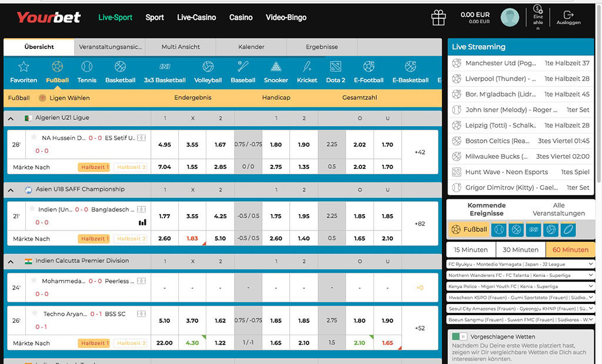Screen dimensions: 602x364
Task: Open pitch view icon for NA Hussein match
Action: [x=142, y=138]
